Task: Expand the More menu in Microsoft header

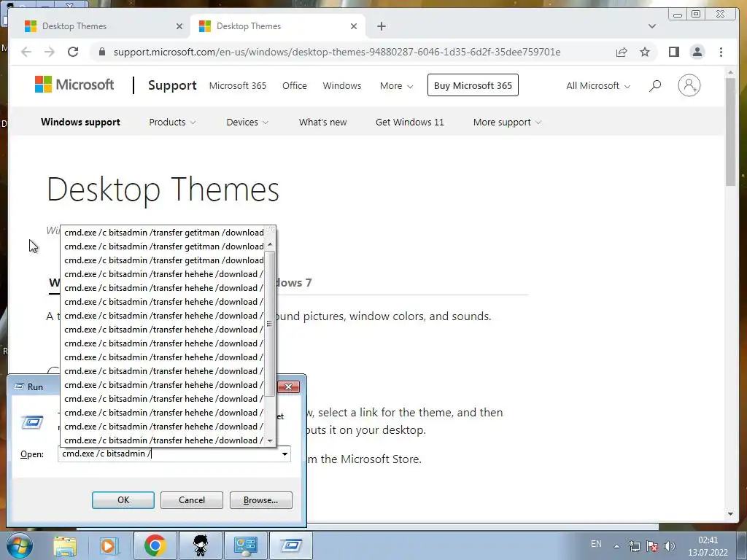Action: 396,86
